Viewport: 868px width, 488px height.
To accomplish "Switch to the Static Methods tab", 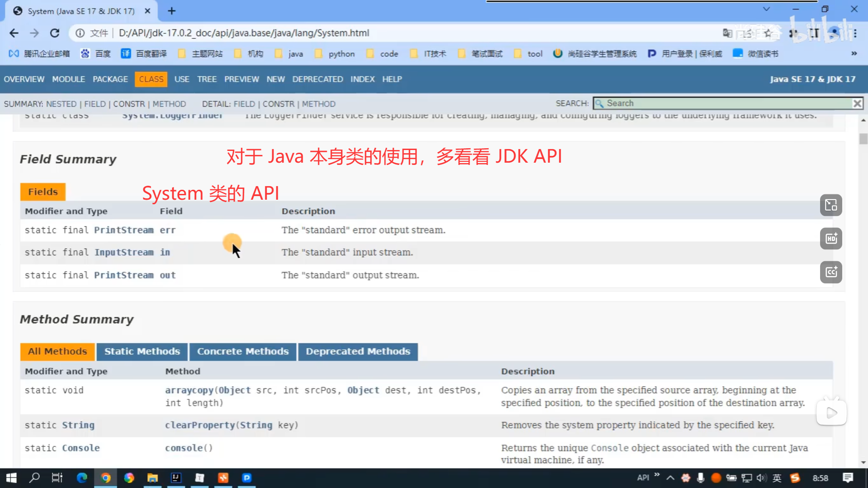I will (x=142, y=352).
